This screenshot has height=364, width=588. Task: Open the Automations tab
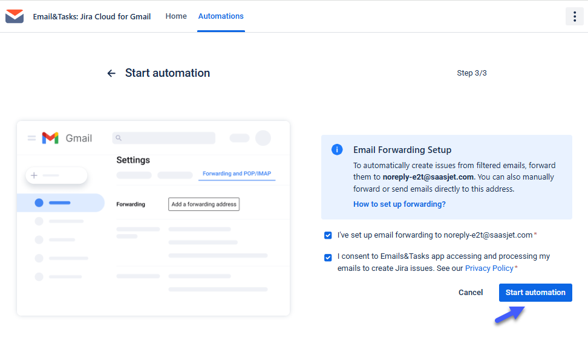point(220,16)
